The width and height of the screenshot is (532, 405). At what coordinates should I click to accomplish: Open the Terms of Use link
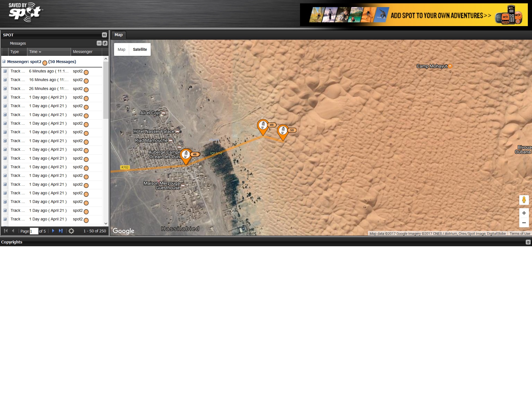pyautogui.click(x=520, y=233)
